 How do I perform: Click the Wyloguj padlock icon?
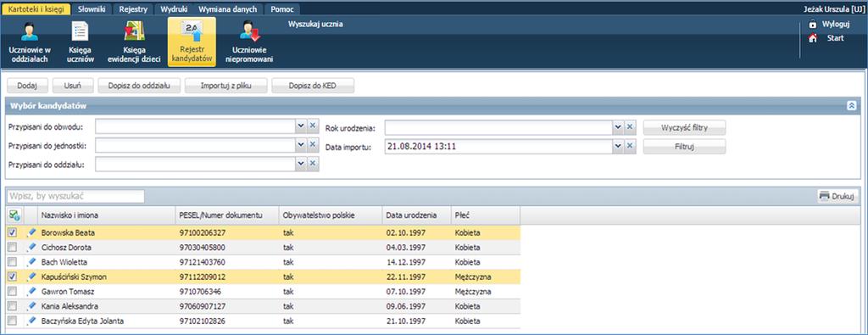[x=813, y=25]
